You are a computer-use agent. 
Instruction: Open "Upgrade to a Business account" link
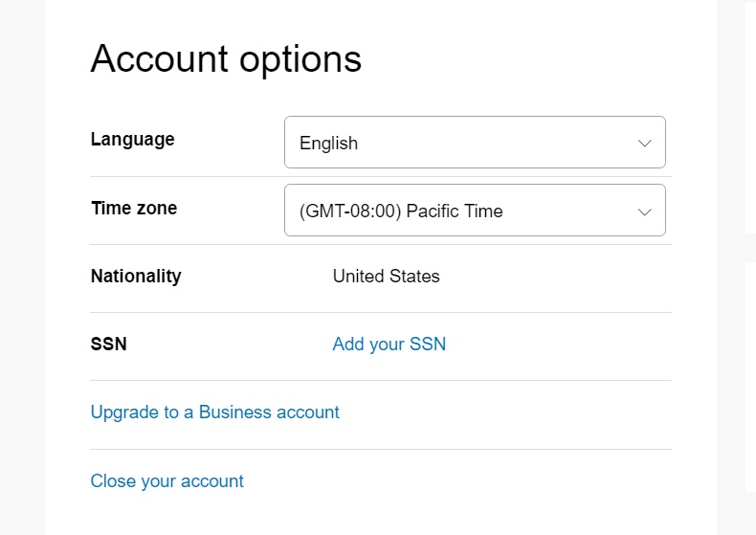pos(214,412)
